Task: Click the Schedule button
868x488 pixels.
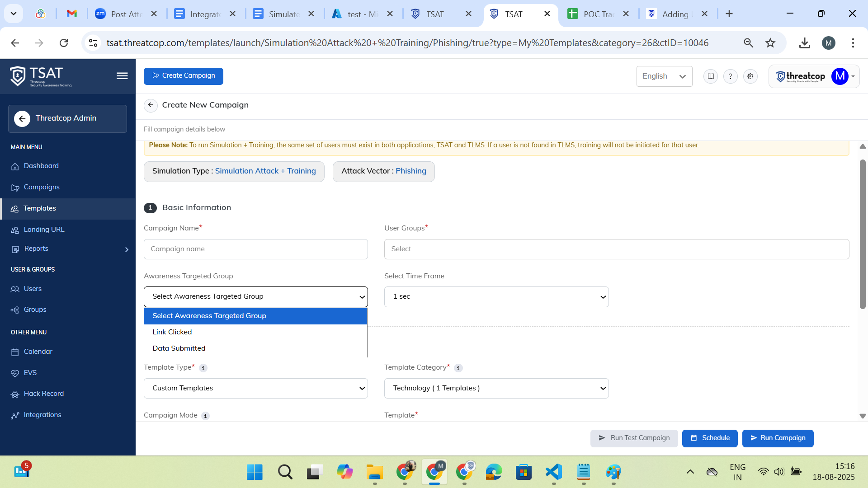Action: (710, 438)
